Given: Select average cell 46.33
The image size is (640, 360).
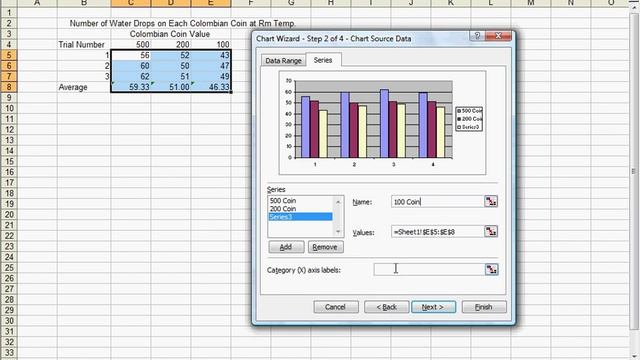Looking at the screenshot, I should tap(211, 87).
